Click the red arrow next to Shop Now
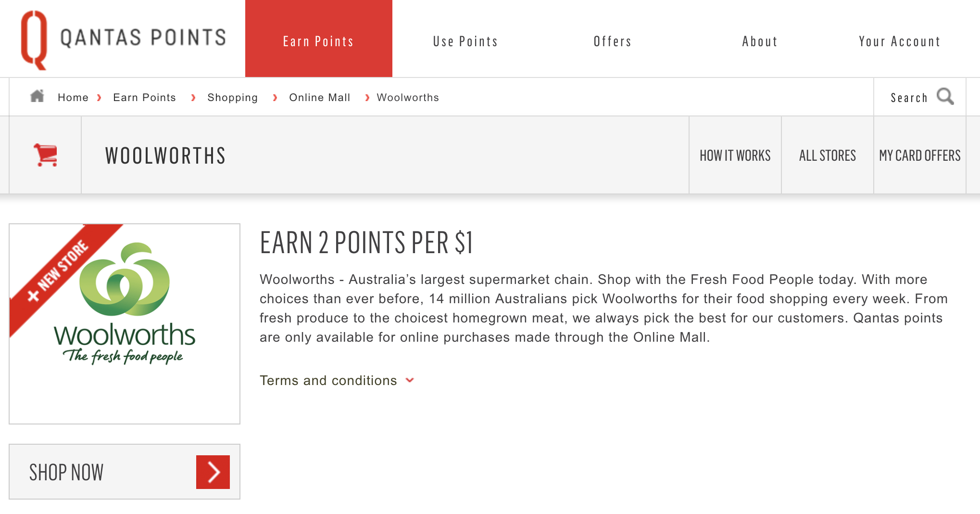The image size is (980, 514). click(x=213, y=472)
